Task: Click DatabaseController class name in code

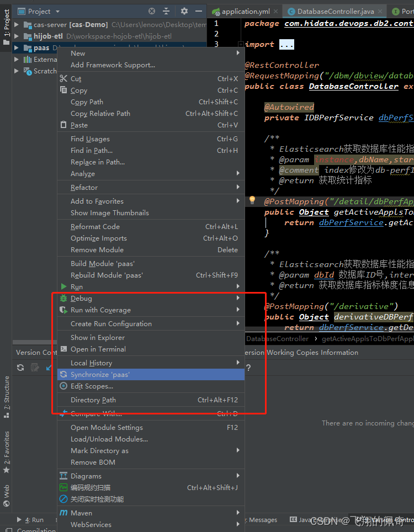Action: coord(353,86)
